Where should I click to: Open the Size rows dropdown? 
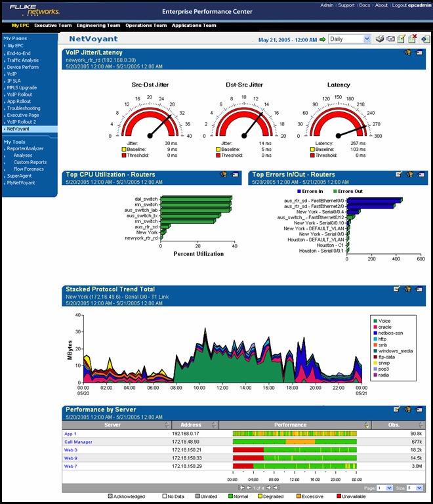[x=414, y=488]
